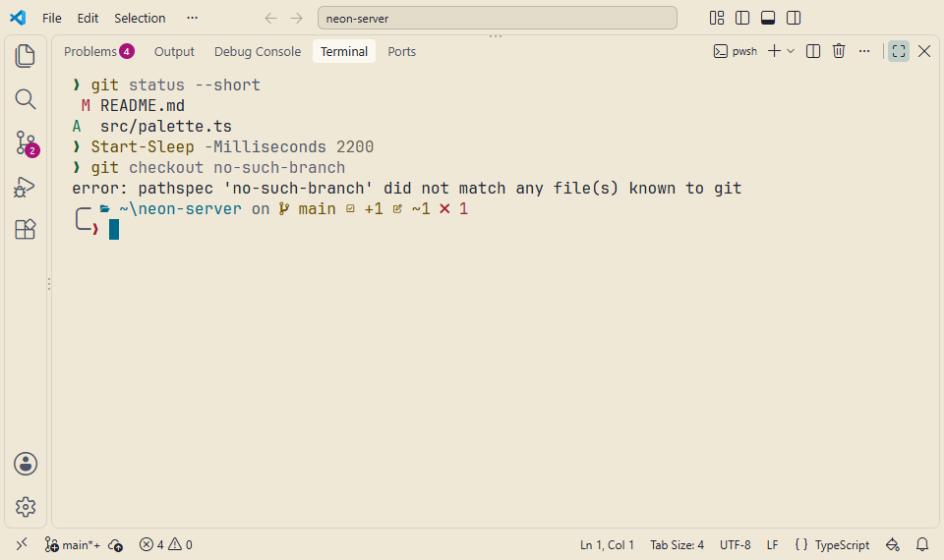Create a new terminal with plus icon
This screenshot has width=944, height=560.
coord(774,51)
